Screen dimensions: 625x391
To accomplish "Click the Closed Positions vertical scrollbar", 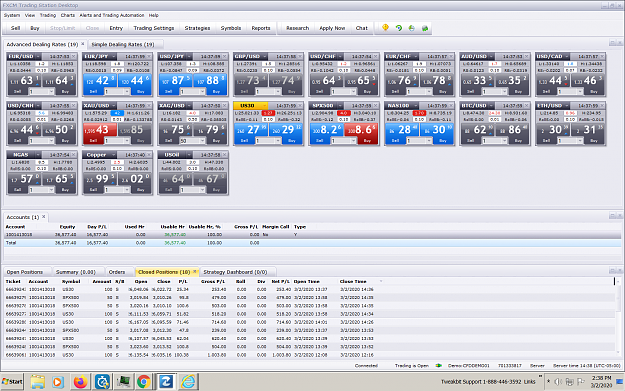I will tap(618, 318).
